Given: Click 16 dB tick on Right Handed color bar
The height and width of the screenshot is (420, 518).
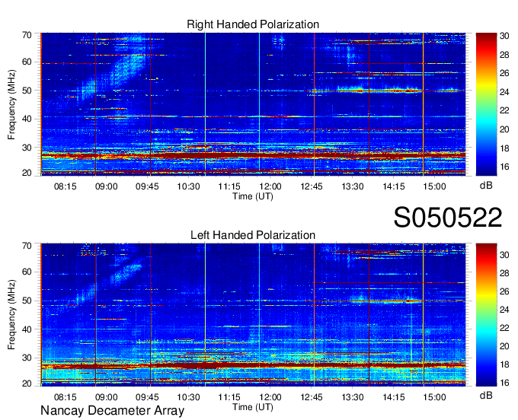Looking at the screenshot, I should coord(504,167).
